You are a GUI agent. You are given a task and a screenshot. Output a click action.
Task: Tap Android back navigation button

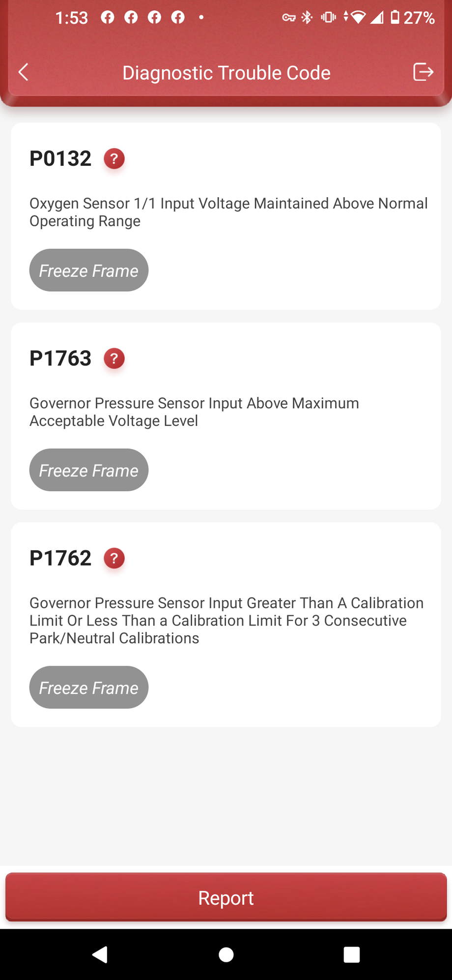(100, 954)
